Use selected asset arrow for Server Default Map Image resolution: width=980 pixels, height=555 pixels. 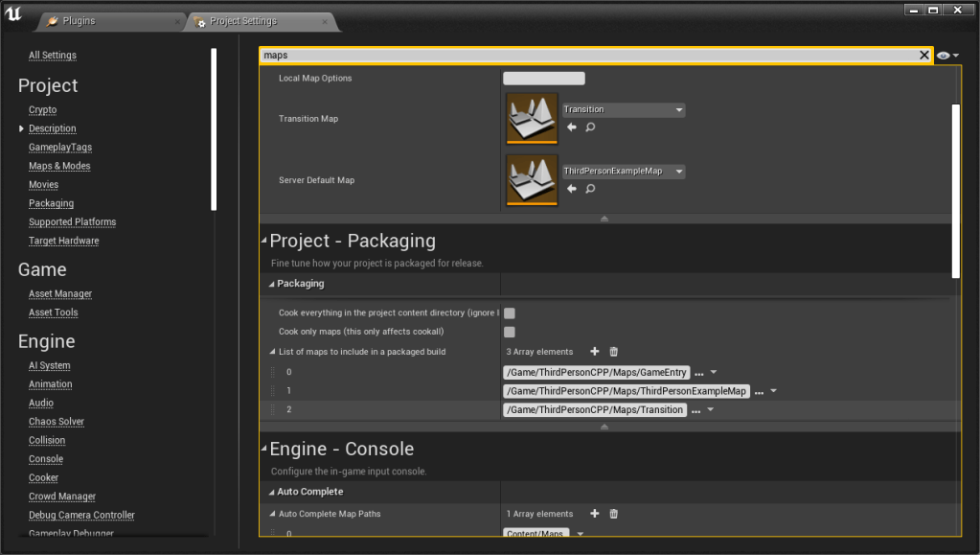pos(572,189)
